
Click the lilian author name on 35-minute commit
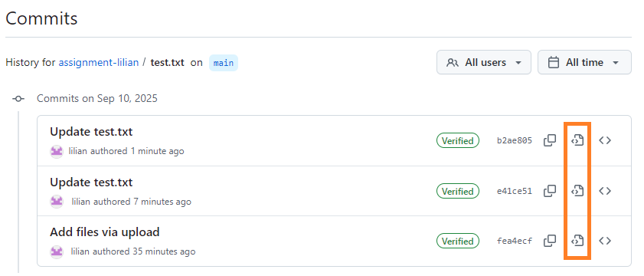[x=80, y=251]
